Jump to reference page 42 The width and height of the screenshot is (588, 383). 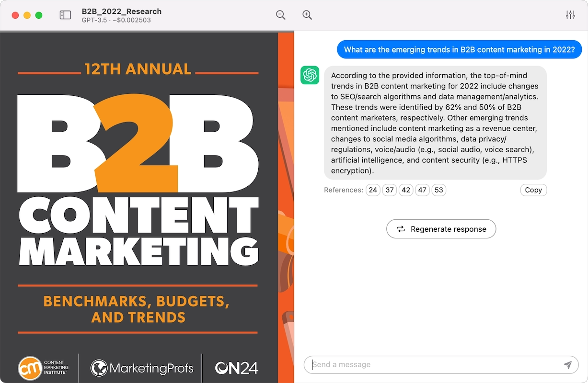coord(406,190)
